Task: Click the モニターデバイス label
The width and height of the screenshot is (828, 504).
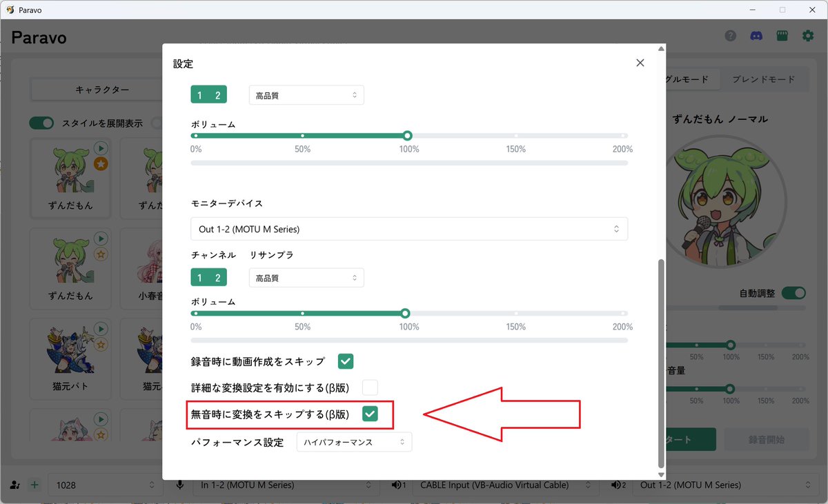Action: (x=226, y=203)
